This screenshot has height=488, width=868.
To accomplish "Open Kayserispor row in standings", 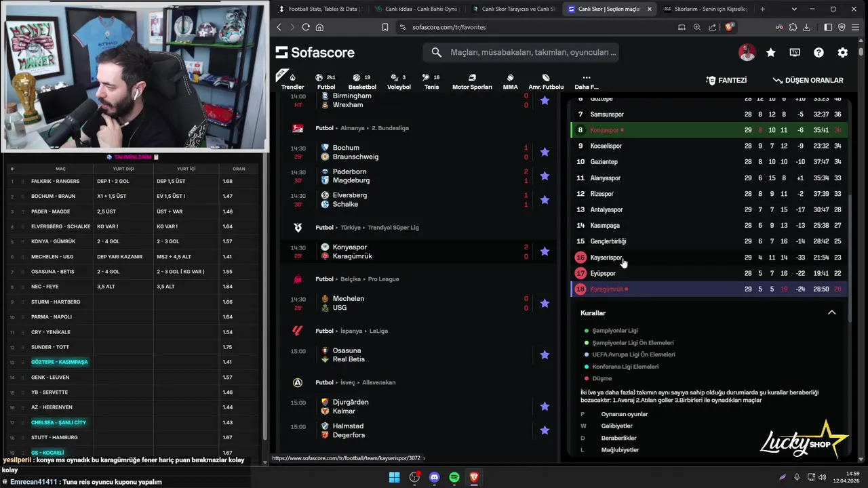I will tap(709, 258).
